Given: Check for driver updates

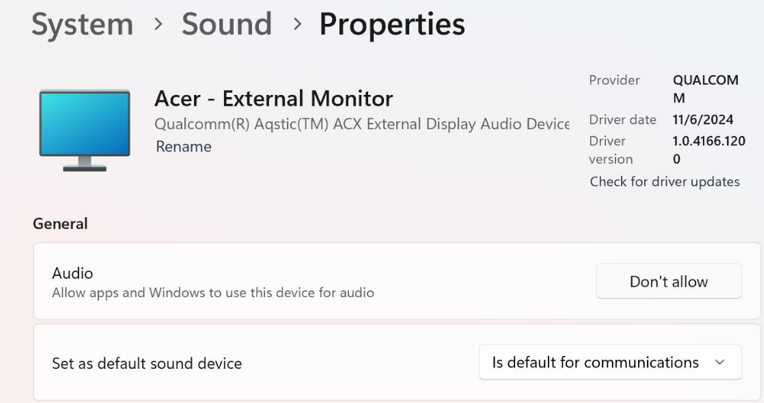Looking at the screenshot, I should pos(665,182).
